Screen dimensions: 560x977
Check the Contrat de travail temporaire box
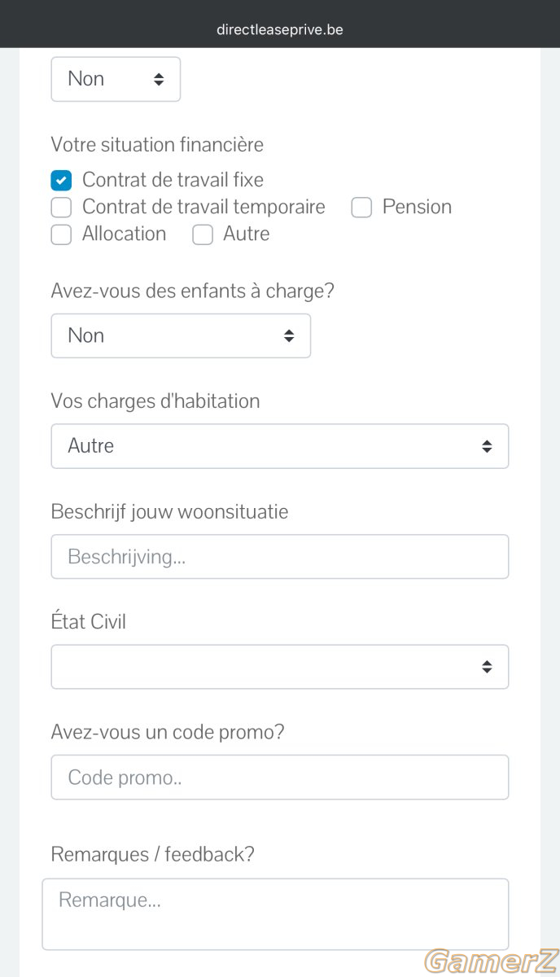point(61,207)
